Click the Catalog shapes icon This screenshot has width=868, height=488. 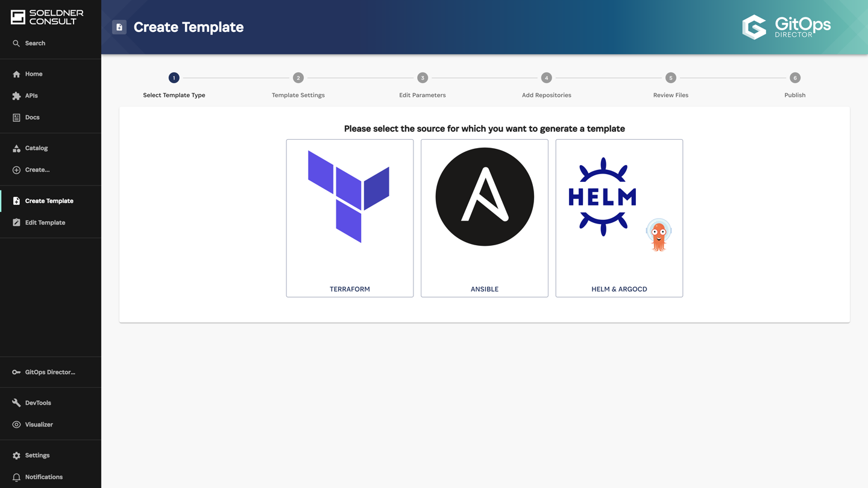[x=16, y=148]
